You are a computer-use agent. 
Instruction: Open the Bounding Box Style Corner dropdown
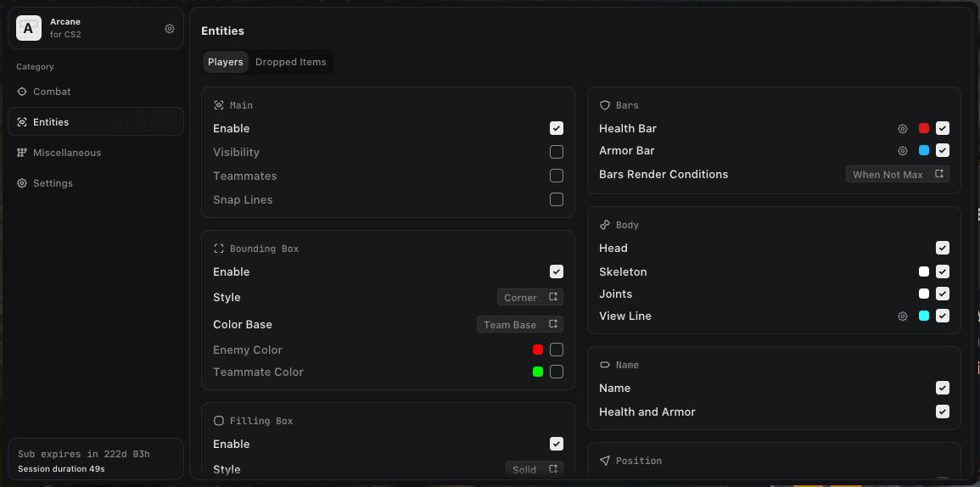pyautogui.click(x=530, y=298)
